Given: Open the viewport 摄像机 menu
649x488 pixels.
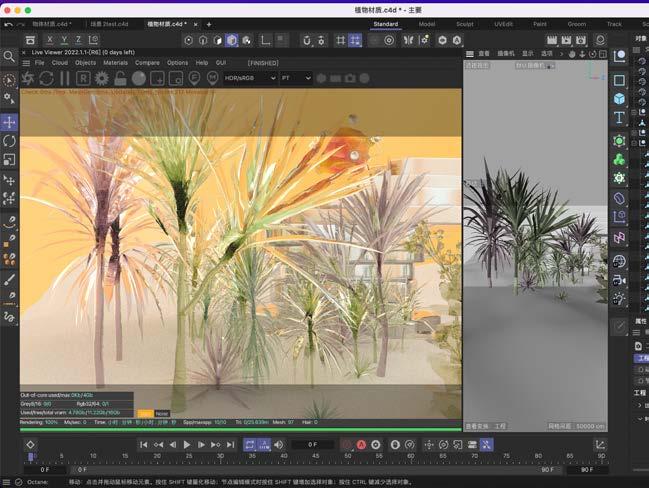Looking at the screenshot, I should [x=506, y=54].
